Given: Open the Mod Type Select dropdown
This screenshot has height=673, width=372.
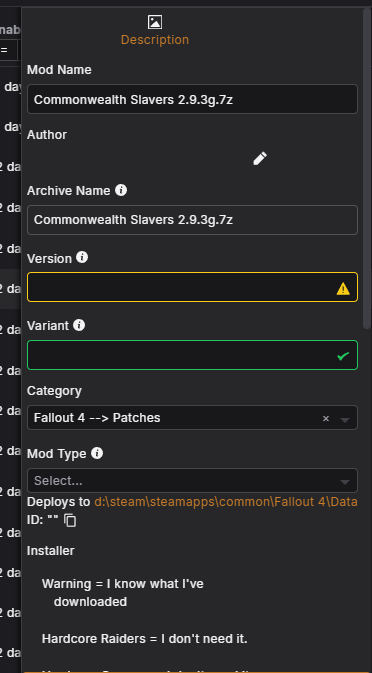Looking at the screenshot, I should coord(192,480).
